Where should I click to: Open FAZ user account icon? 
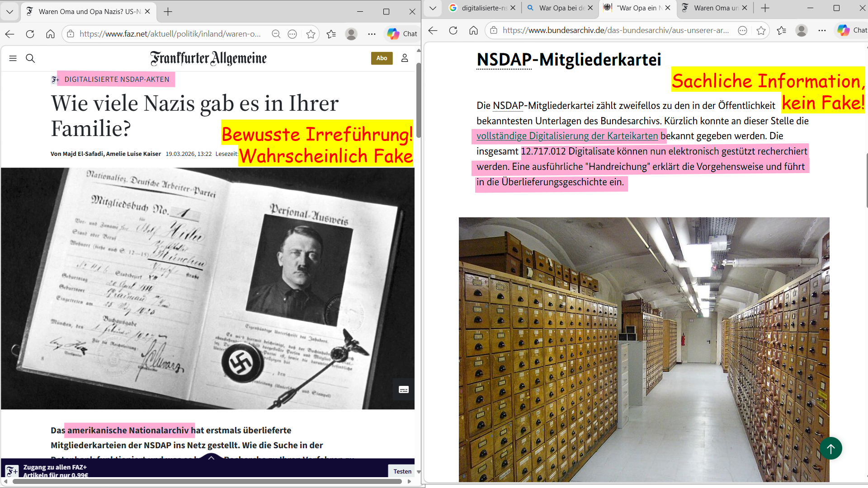pyautogui.click(x=405, y=58)
